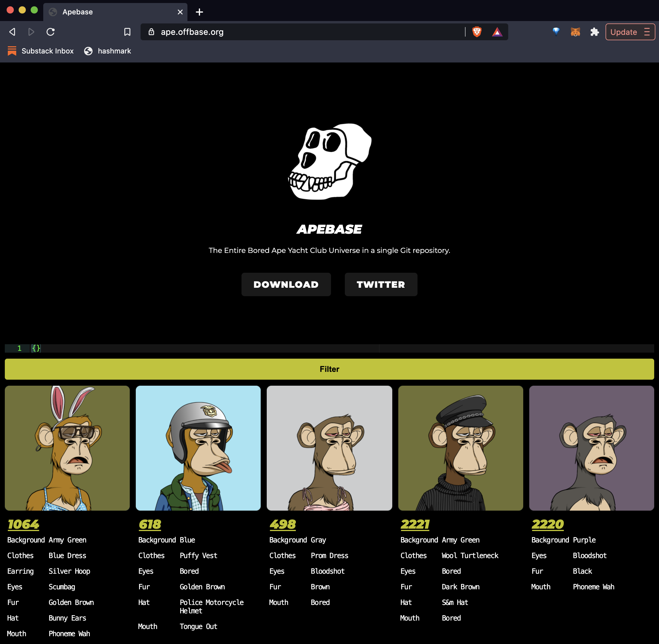Click the Brave Rewards triangle icon

[497, 32]
